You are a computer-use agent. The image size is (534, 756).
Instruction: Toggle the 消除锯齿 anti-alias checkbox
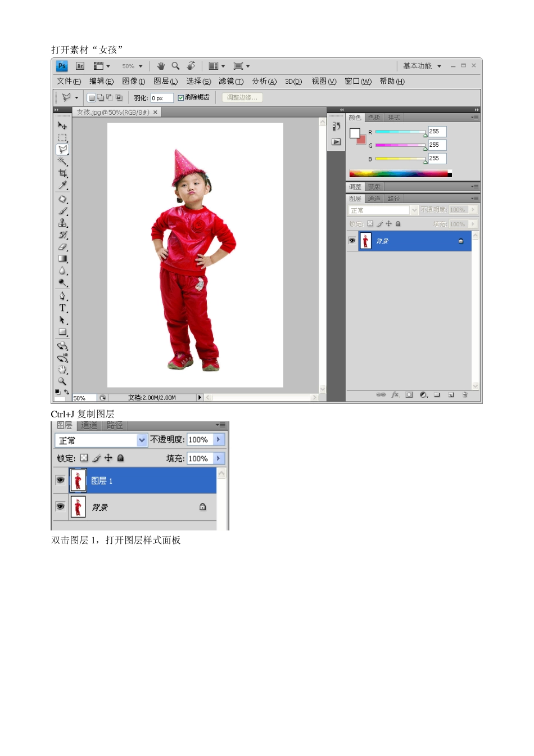181,97
